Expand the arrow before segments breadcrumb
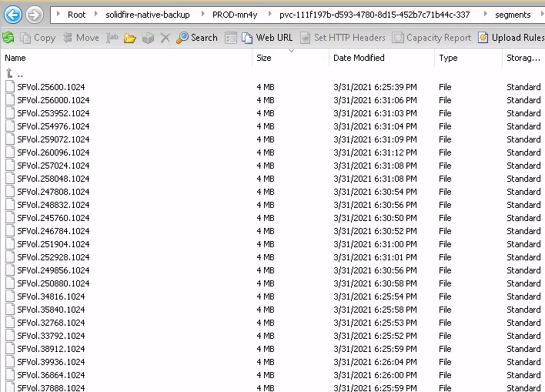545x392 pixels. [486, 15]
